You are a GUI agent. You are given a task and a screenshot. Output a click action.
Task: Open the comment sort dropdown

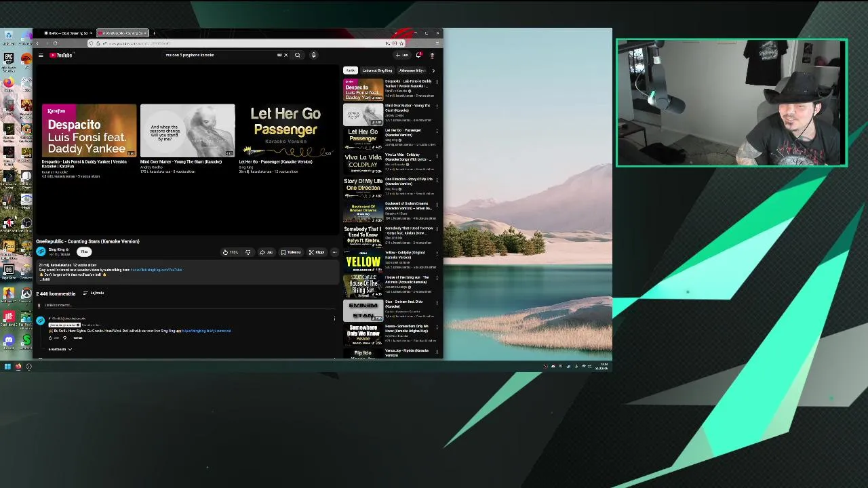click(94, 293)
